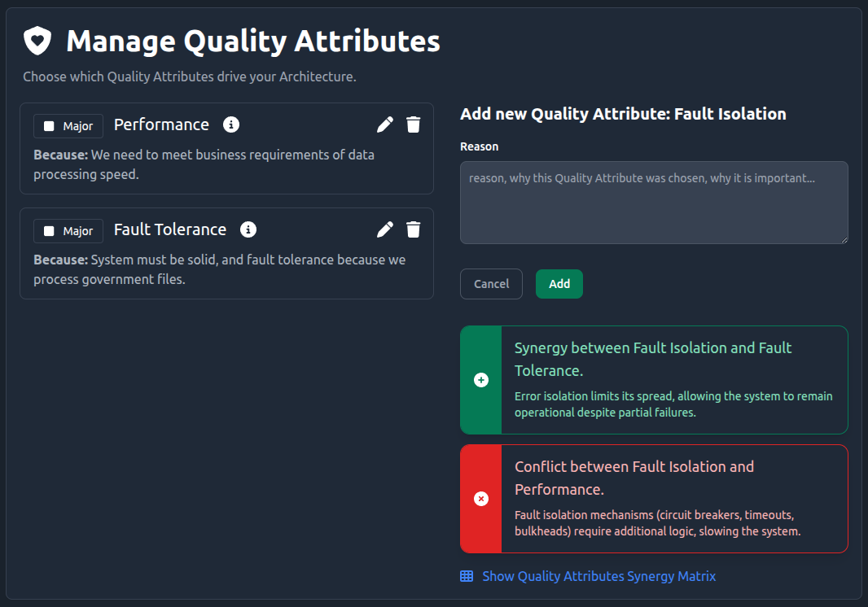Click the red cross icon on the conflict card
Viewport: 868px width, 607px height.
point(480,499)
